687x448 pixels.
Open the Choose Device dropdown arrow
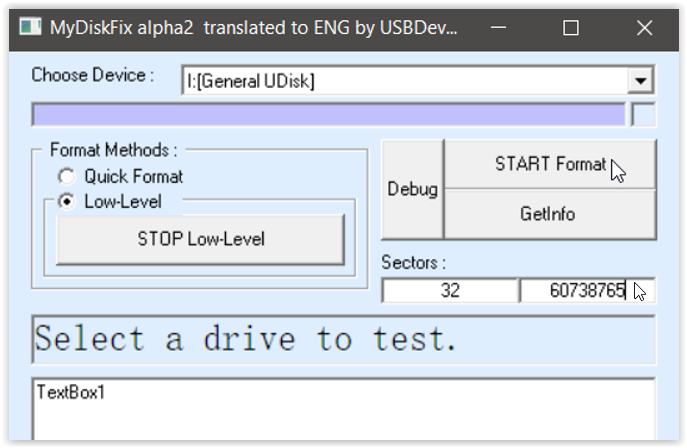pyautogui.click(x=641, y=80)
